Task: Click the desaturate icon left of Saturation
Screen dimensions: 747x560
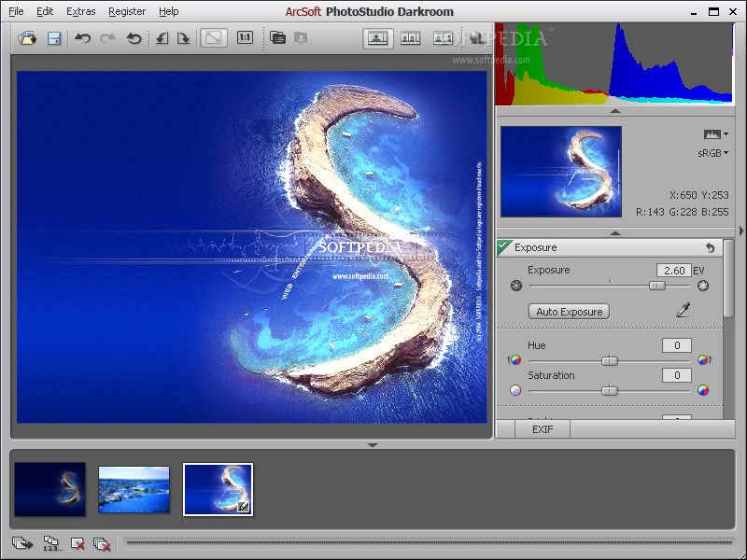Action: (515, 390)
